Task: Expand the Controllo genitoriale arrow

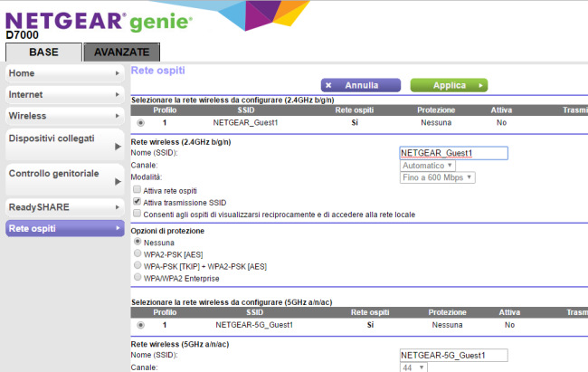Action: pos(118,181)
